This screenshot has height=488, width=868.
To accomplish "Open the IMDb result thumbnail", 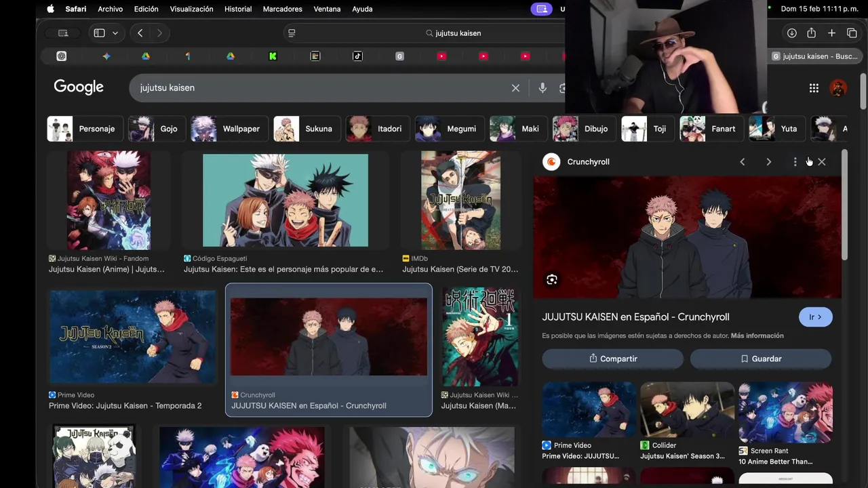I will click(460, 201).
